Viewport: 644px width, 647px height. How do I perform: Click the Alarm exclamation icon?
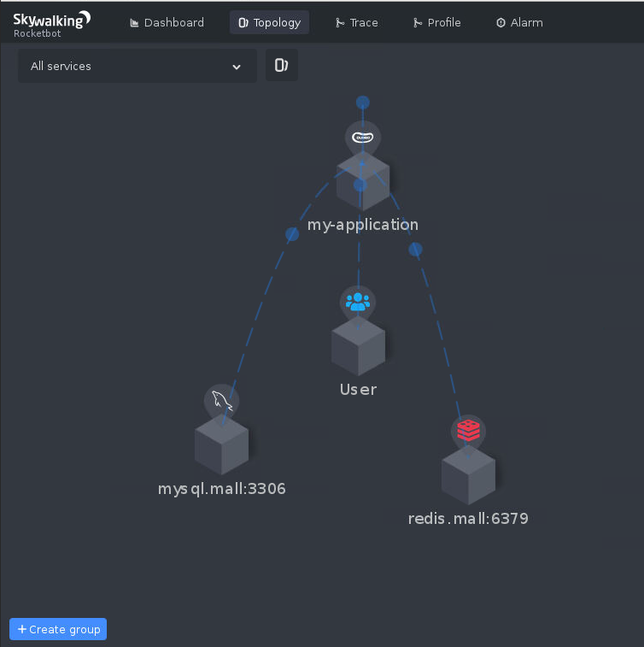(501, 23)
